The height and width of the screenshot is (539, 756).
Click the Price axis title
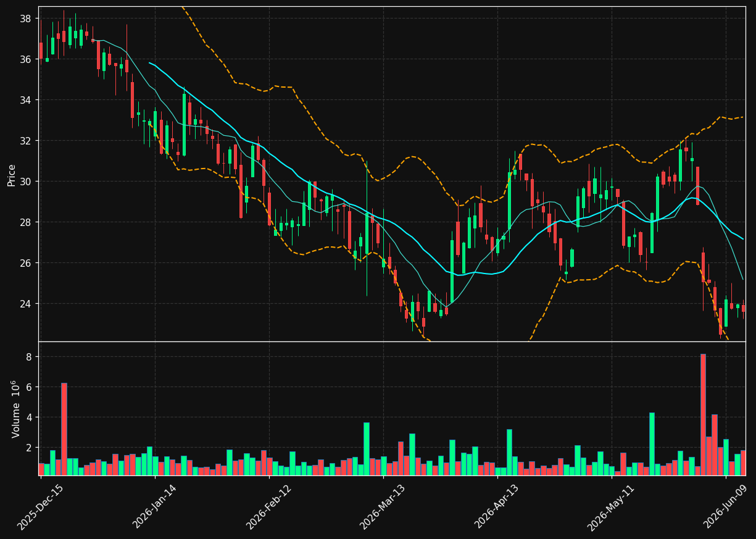click(12, 175)
